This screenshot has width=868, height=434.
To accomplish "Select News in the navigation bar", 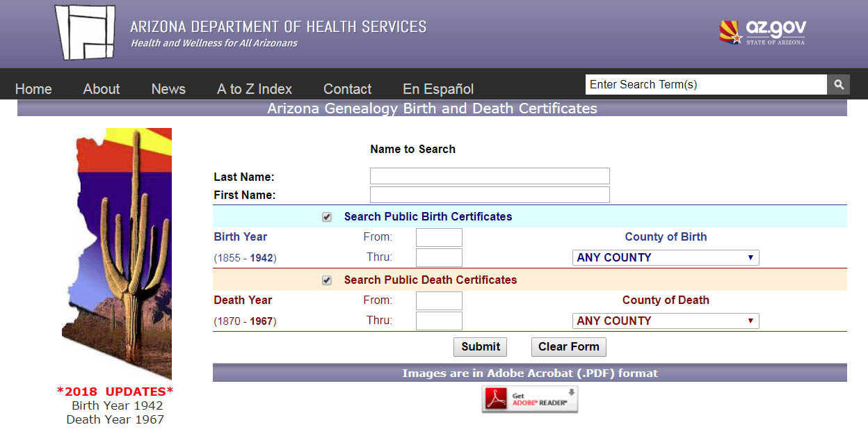I will click(x=168, y=89).
